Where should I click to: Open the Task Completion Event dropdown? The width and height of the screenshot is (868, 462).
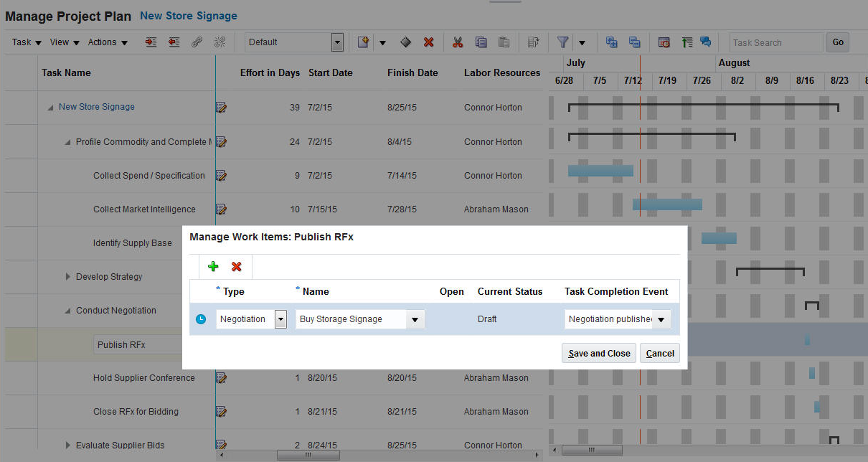tap(661, 319)
